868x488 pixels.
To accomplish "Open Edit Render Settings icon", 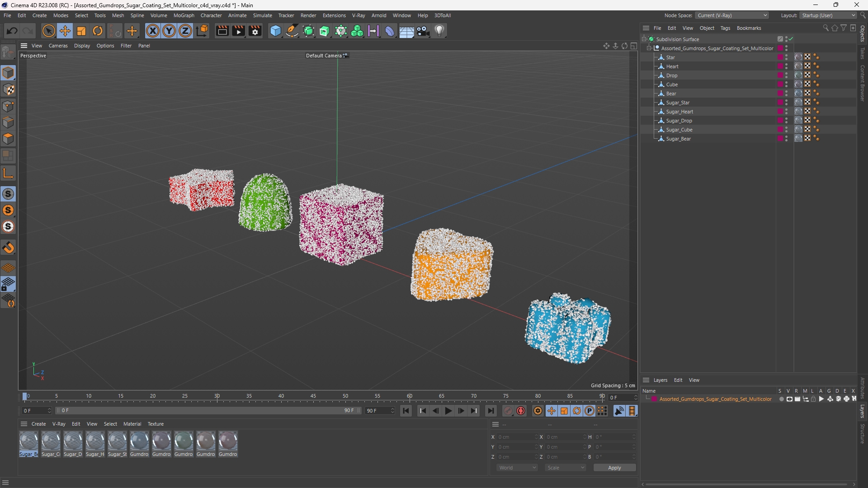I will 255,31.
